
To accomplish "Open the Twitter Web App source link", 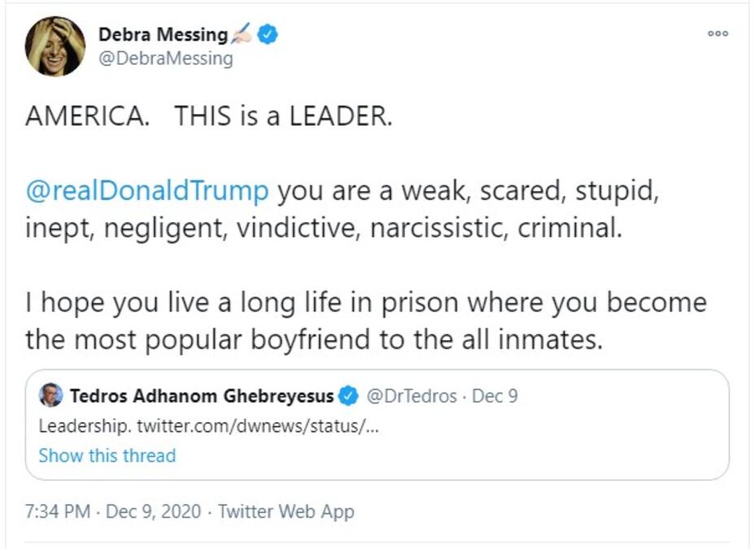I will point(286,512).
